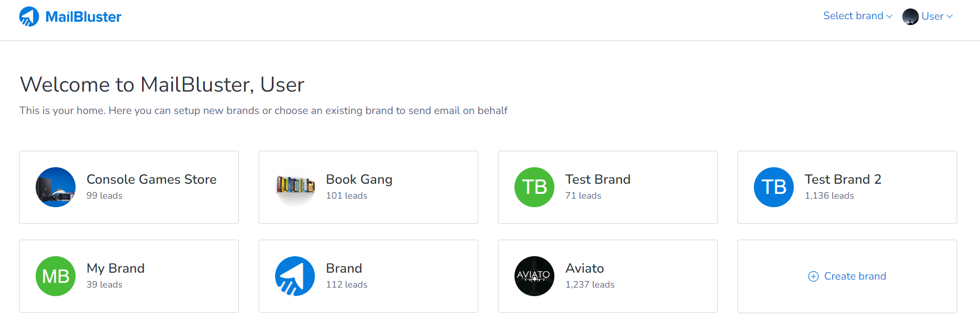
Task: Expand the Select brand dropdown
Action: pyautogui.click(x=857, y=16)
